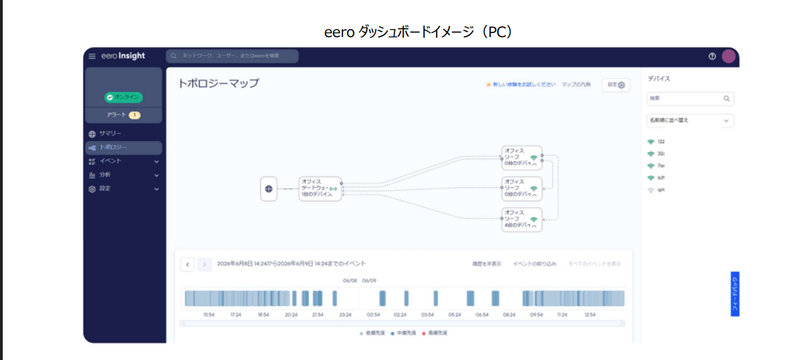
Task: Open the マップの凡例 legend link
Action: (x=576, y=85)
